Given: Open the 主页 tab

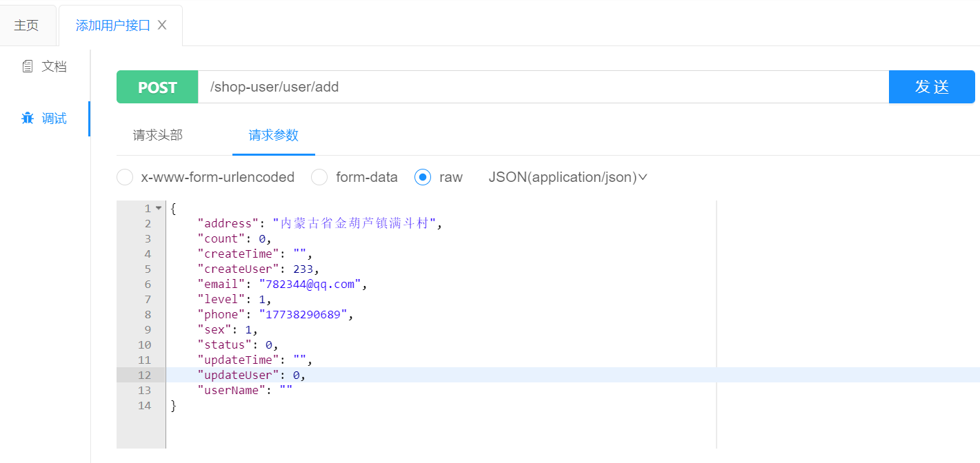Looking at the screenshot, I should [x=26, y=25].
